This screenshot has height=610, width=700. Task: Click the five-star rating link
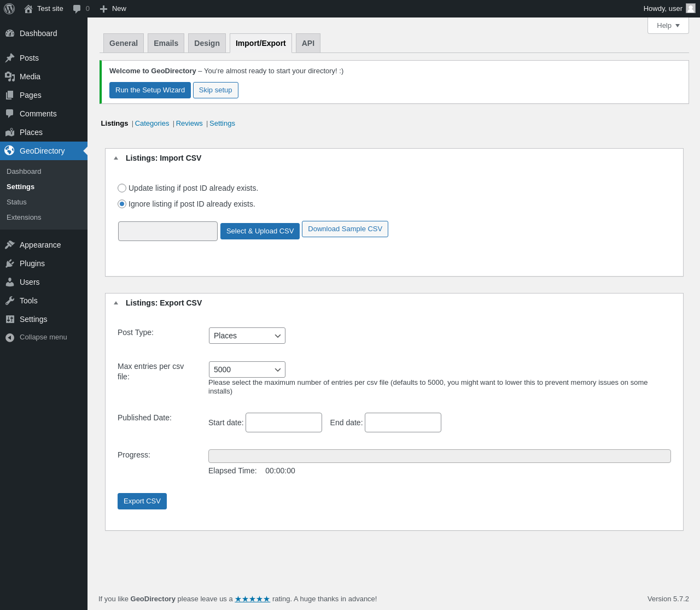tap(252, 599)
